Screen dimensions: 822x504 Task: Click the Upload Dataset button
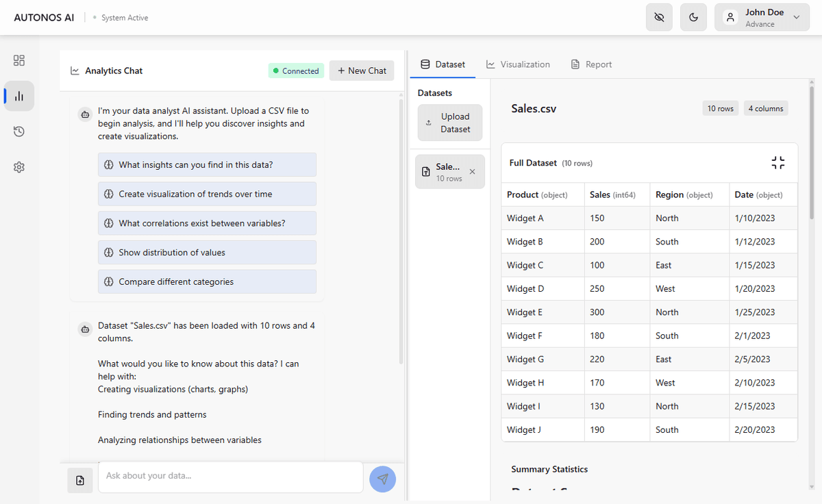(450, 123)
